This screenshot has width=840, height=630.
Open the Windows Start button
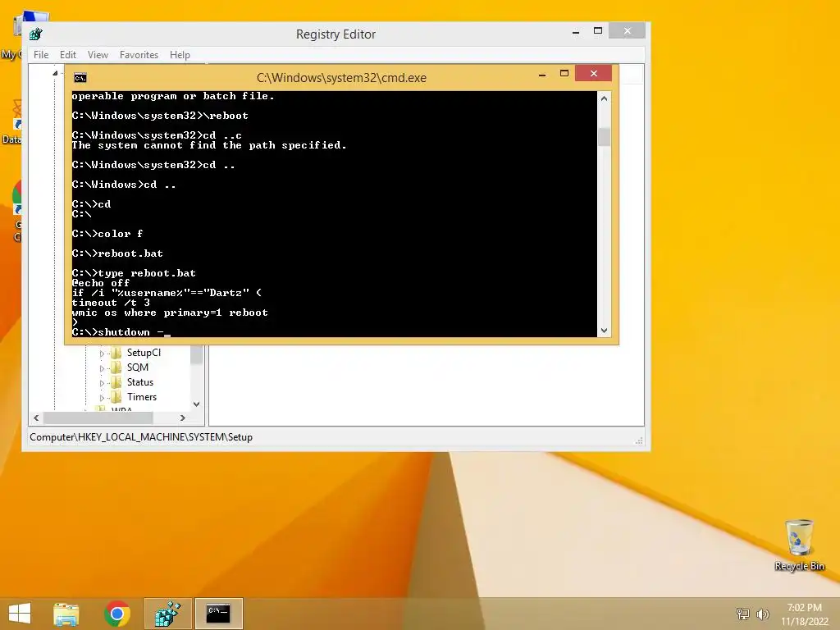(x=20, y=614)
